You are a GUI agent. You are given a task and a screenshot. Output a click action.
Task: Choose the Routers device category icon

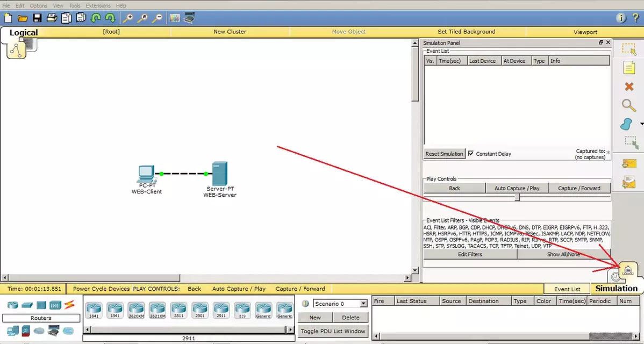(x=13, y=305)
